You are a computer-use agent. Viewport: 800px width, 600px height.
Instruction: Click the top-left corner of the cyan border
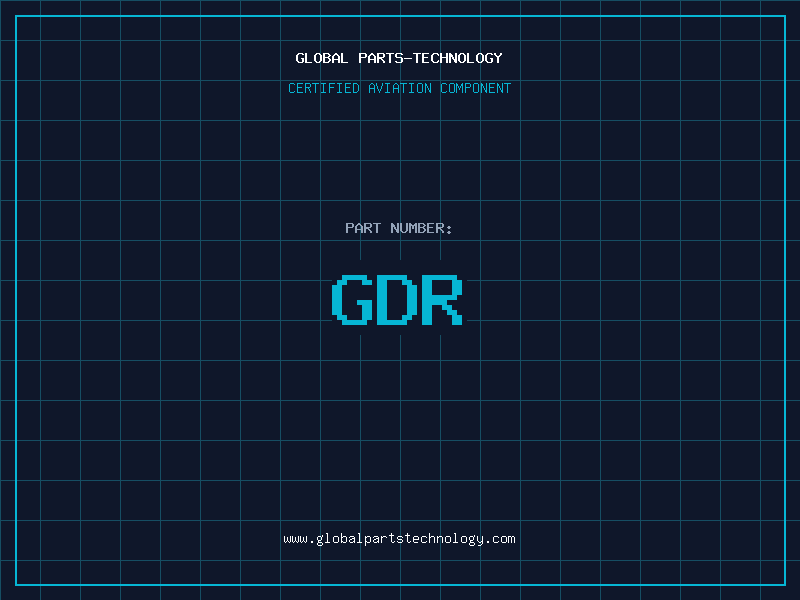tap(15, 15)
